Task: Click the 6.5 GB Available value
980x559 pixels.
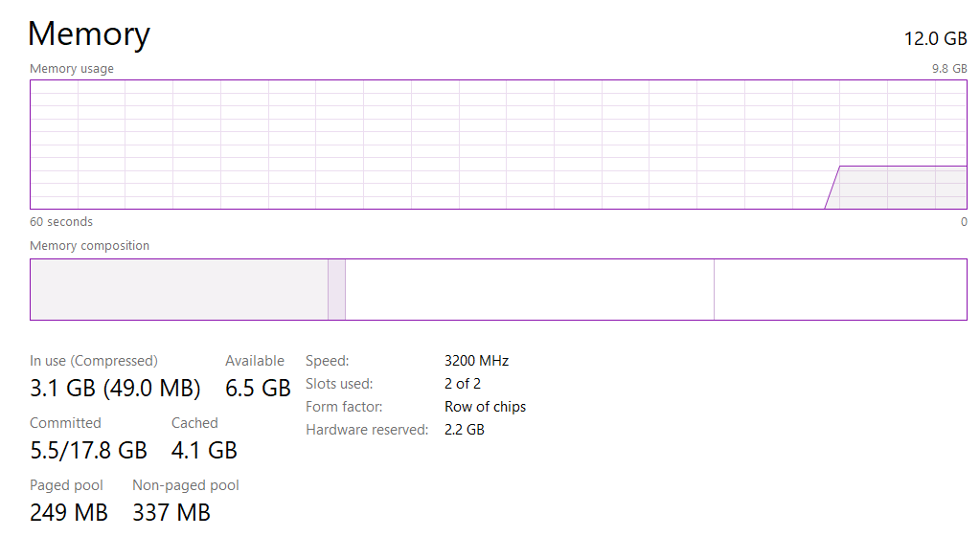Action: (258, 388)
